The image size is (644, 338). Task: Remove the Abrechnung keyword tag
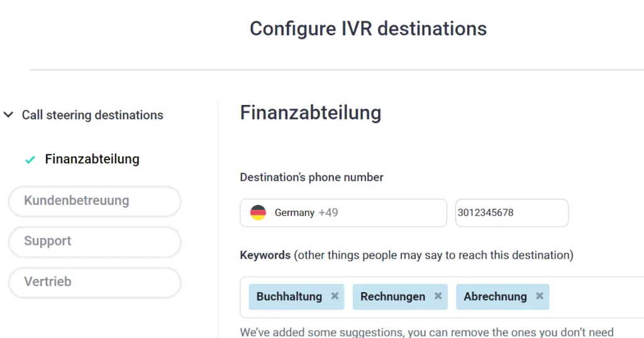[540, 296]
